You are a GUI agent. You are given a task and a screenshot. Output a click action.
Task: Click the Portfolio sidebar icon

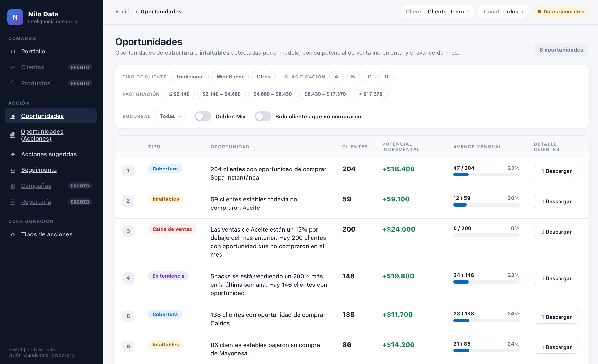point(13,52)
